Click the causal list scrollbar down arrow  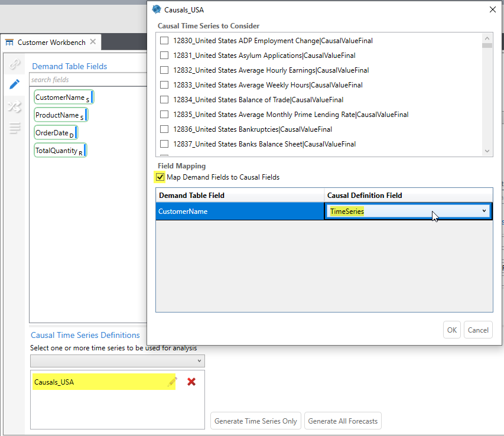click(x=487, y=151)
